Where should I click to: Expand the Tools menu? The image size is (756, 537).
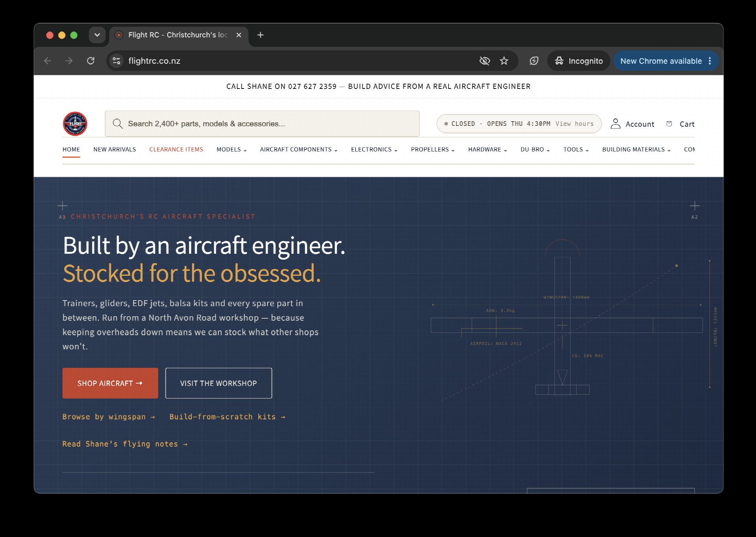point(576,149)
